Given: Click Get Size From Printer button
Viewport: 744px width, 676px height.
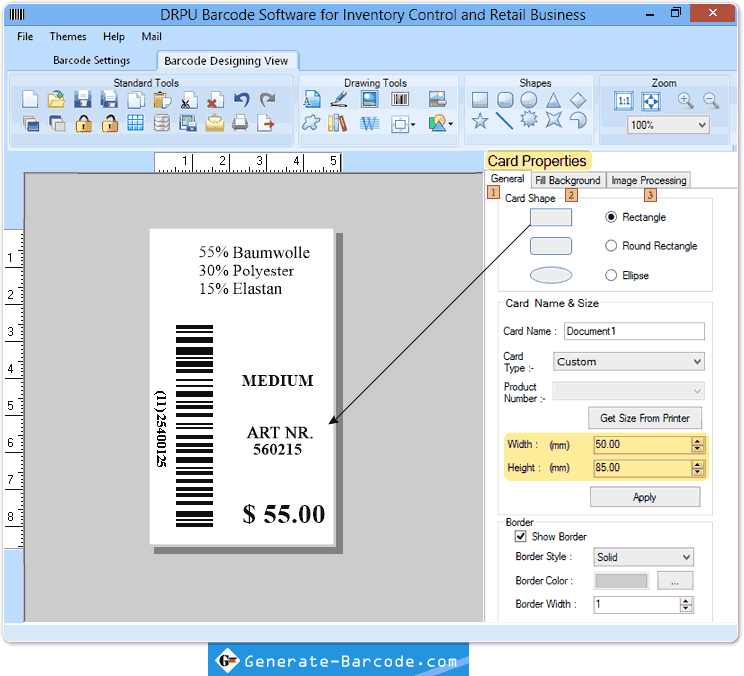Looking at the screenshot, I should click(x=645, y=418).
